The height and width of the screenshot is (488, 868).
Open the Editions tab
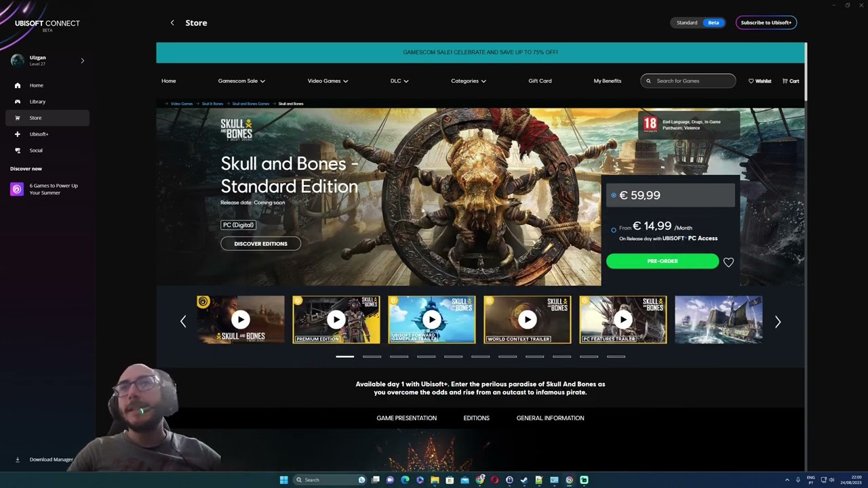(x=476, y=418)
